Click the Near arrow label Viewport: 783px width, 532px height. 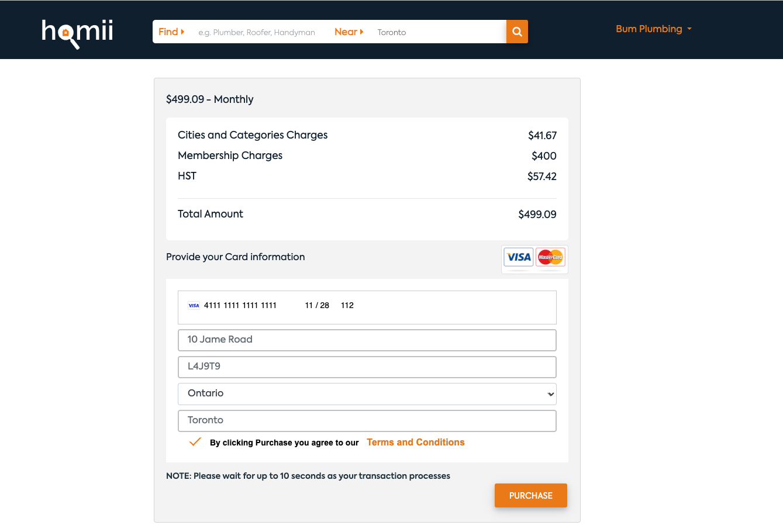pos(349,32)
